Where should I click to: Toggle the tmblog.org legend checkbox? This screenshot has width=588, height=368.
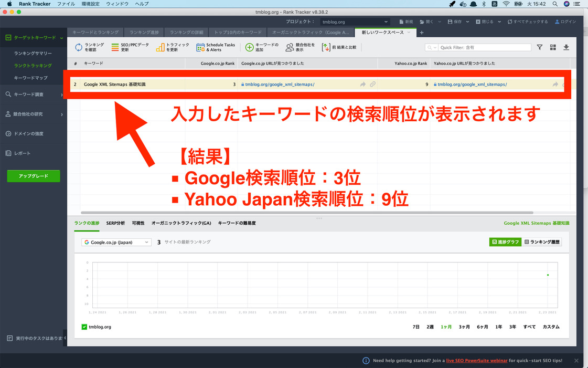tap(84, 327)
